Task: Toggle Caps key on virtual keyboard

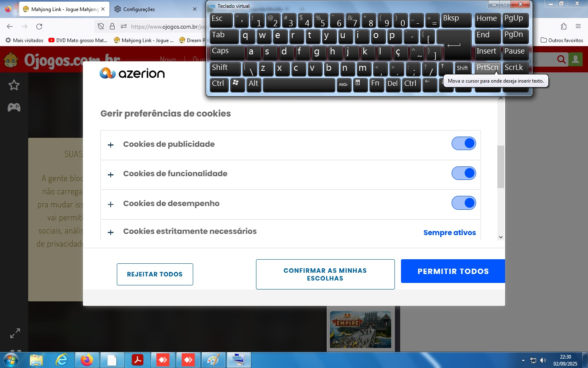Action: 227,53
